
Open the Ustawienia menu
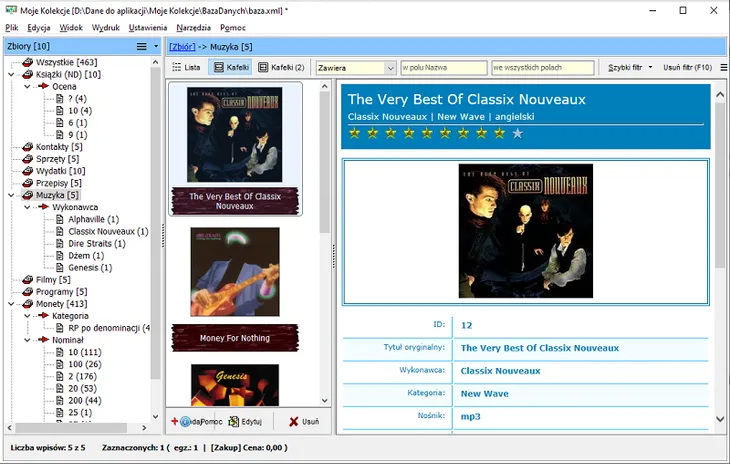(148, 27)
